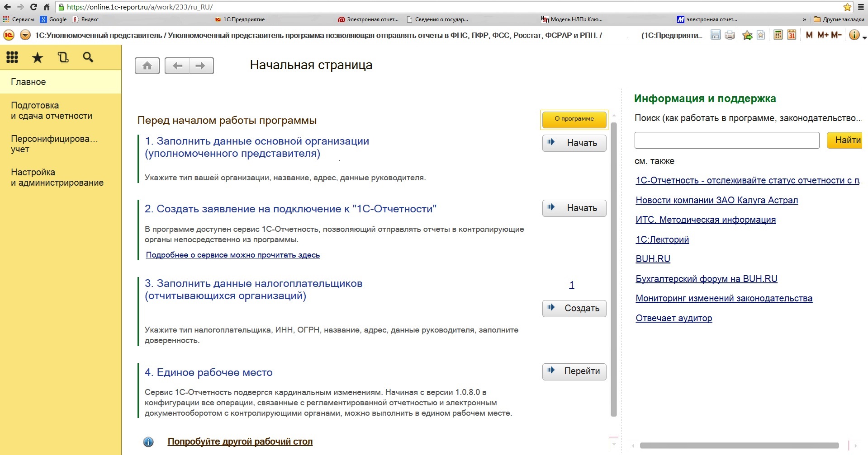Open the calculator icon
Viewport: 868px width, 455px height.
click(x=778, y=35)
